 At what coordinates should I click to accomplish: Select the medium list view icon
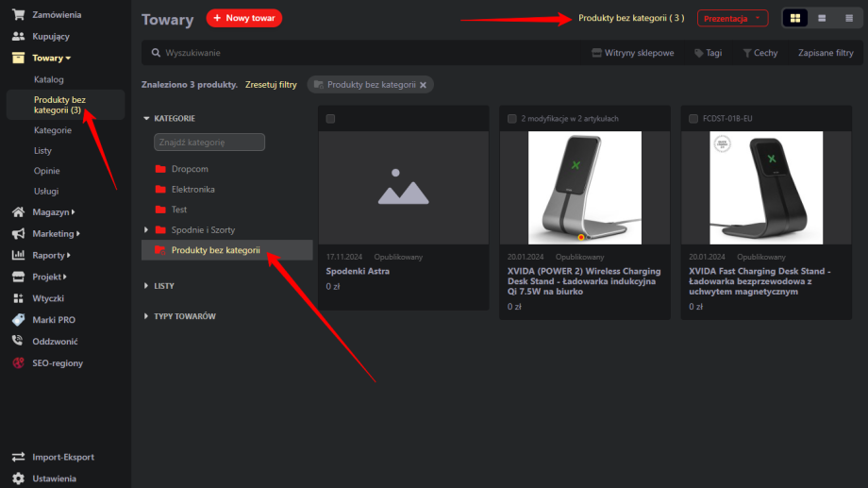822,18
